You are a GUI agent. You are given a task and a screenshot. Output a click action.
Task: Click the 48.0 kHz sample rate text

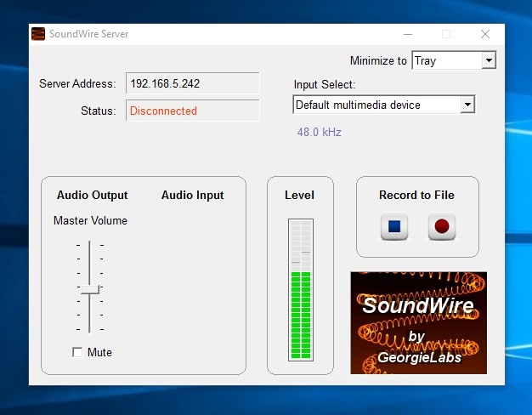pos(320,132)
